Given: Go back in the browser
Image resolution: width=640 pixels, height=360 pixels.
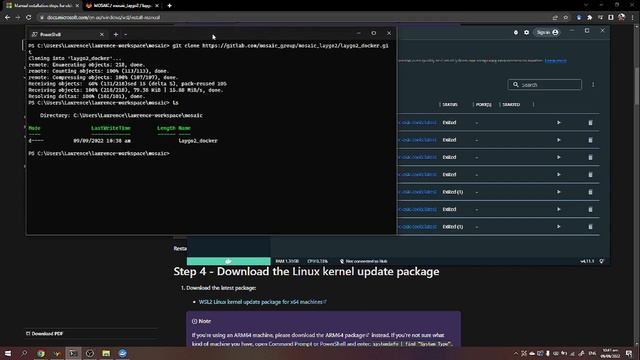Looking at the screenshot, I should click(7, 18).
